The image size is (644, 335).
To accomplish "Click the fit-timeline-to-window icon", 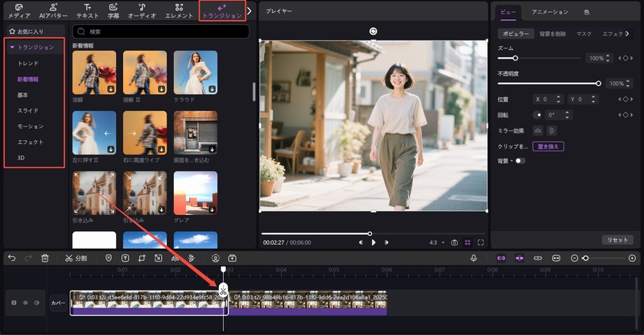I will [556, 258].
